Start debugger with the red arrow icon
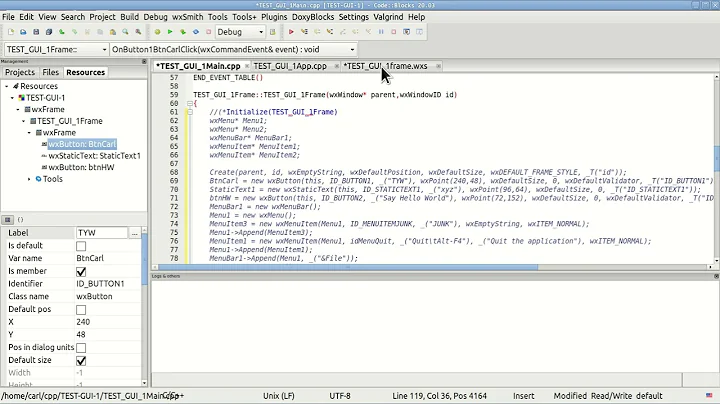 [291, 32]
